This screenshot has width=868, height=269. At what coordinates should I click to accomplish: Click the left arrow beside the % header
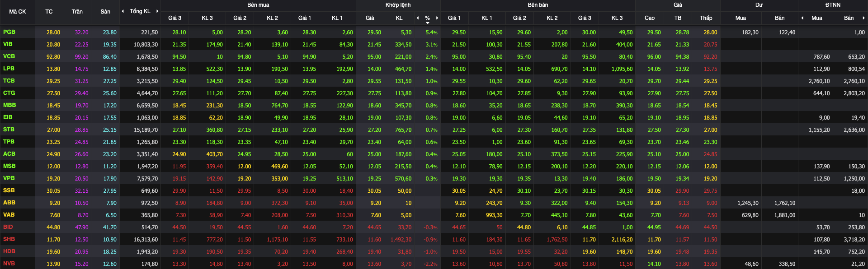pos(418,18)
